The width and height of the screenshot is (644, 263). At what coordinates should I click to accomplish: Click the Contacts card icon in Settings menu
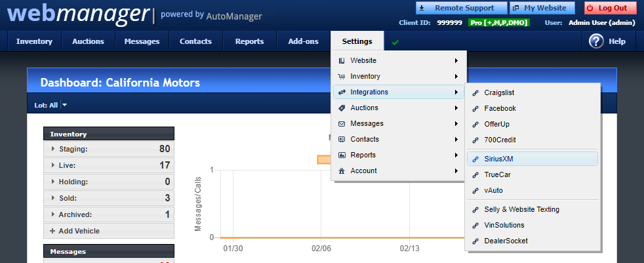pos(342,139)
